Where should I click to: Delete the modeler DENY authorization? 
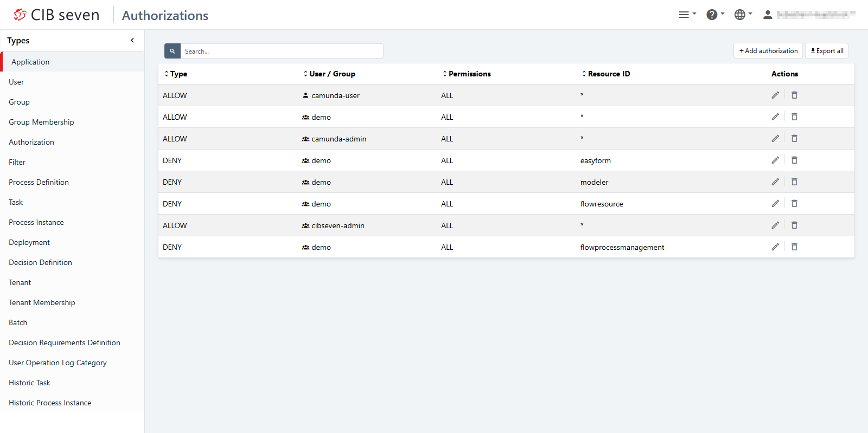(794, 182)
